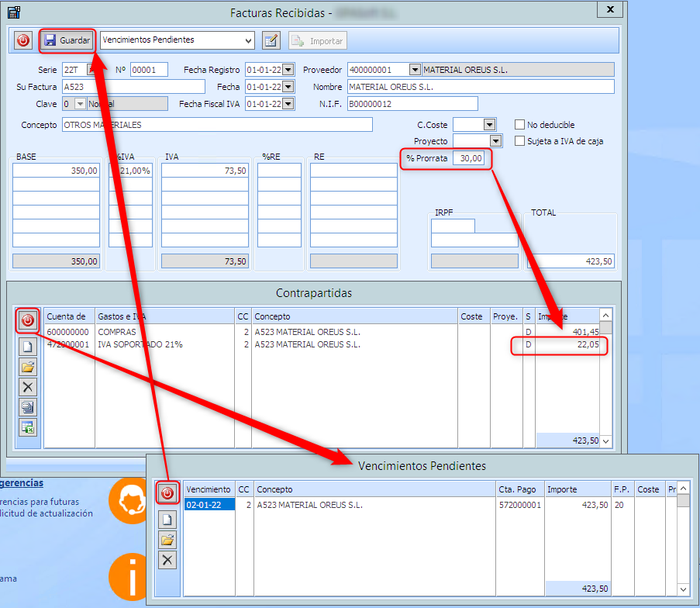The width and height of the screenshot is (700, 608).
Task: Add new blank entry in Contrapartidas
Action: coord(28,347)
